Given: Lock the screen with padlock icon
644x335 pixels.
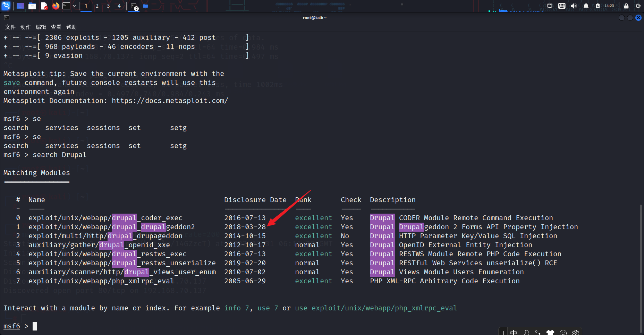Looking at the screenshot, I should click(626, 6).
